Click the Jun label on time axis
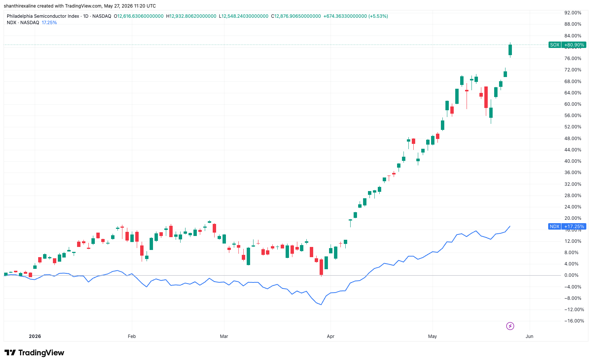592x364 pixels. coord(530,336)
